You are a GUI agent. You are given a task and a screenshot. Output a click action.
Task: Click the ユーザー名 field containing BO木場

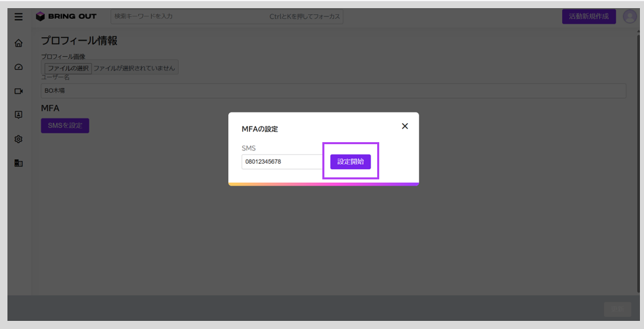(333, 91)
